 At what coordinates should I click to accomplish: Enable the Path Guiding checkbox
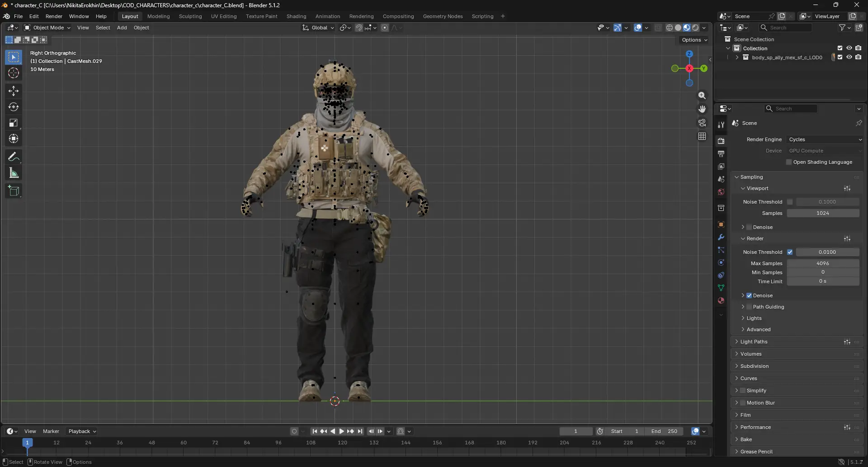[749, 307]
